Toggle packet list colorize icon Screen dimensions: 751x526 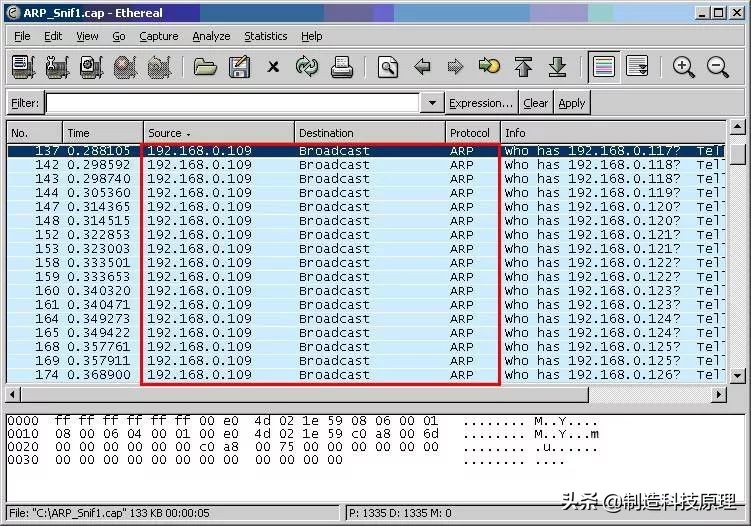(603, 67)
